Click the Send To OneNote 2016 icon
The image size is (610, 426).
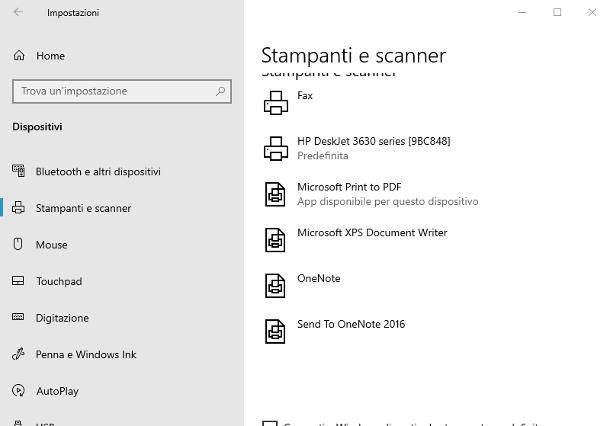point(275,331)
